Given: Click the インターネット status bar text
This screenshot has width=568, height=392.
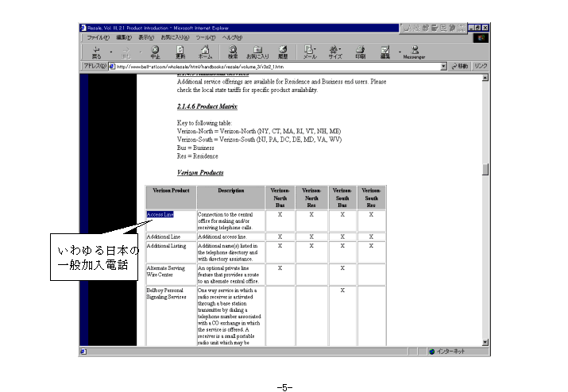Looking at the screenshot, I should pos(450,352).
